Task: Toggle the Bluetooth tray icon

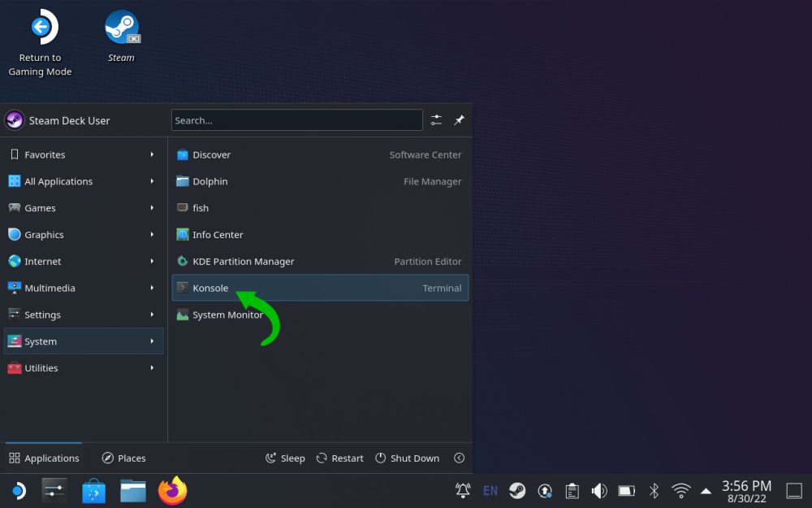Action: [654, 491]
